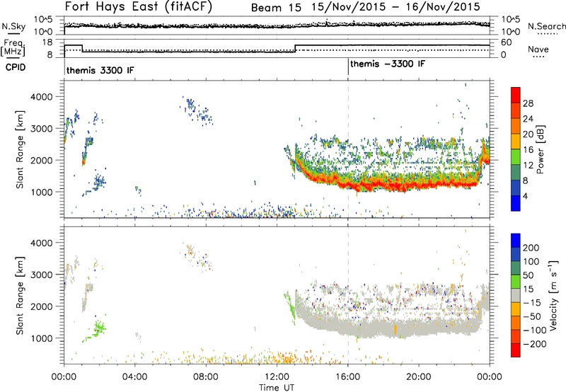566x392 pixels.
Task: Click the 16:00 time tick label
Action: coord(347,376)
